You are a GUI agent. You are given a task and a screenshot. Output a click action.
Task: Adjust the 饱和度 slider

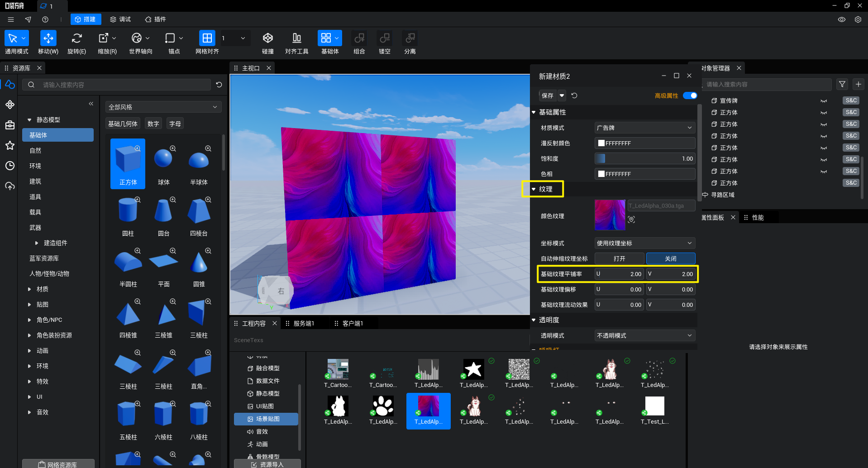click(x=645, y=158)
